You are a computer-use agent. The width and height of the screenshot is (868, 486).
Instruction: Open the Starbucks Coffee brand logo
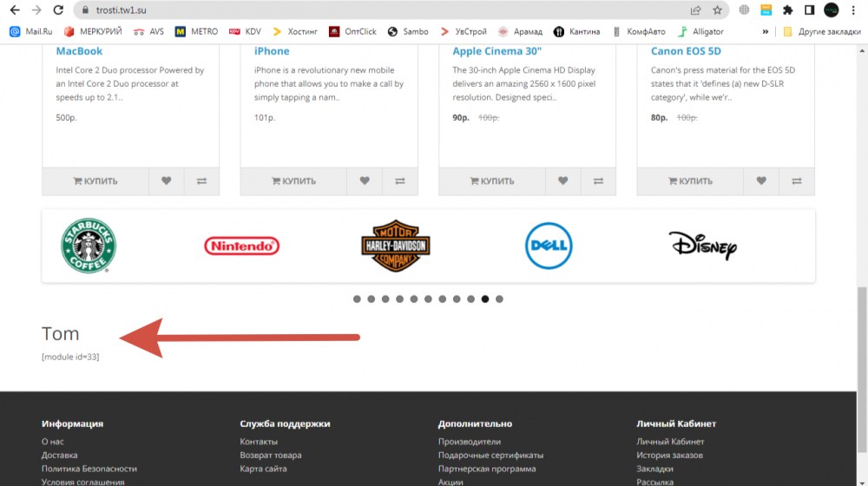click(x=89, y=246)
